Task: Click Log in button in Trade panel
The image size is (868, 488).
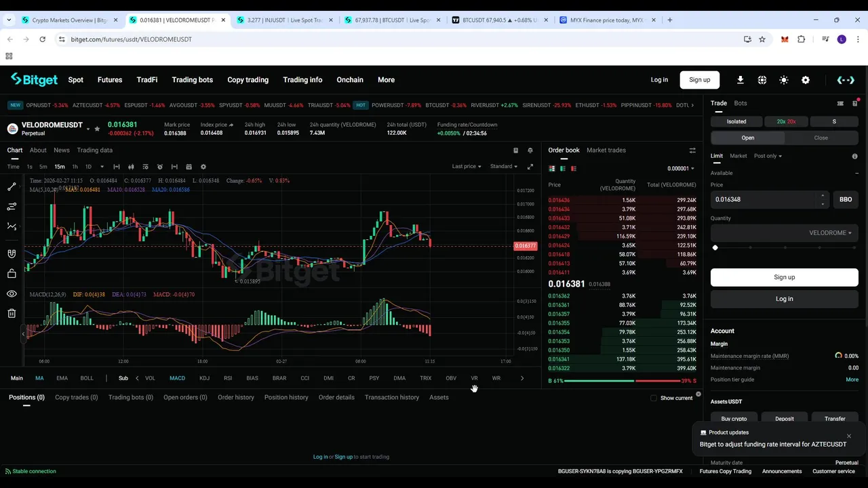Action: coord(785,299)
